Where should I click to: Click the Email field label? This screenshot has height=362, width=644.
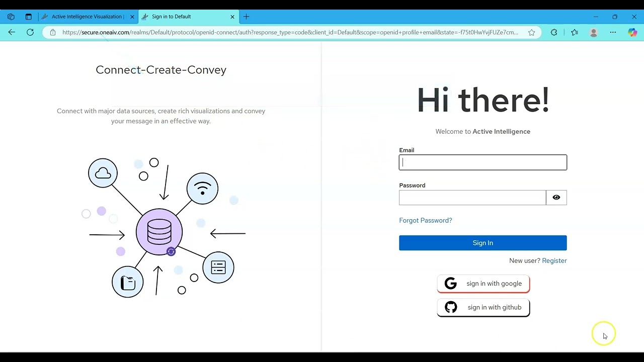pos(407,150)
